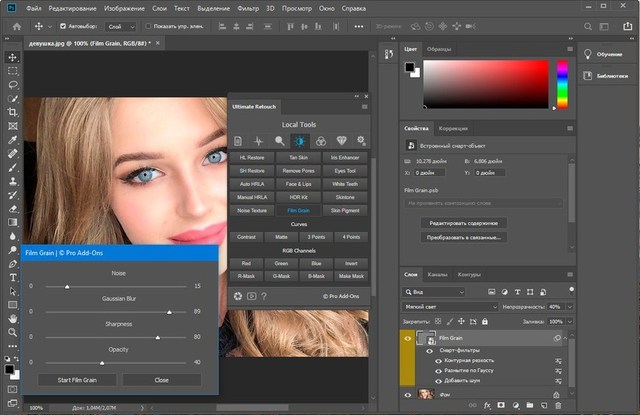
Task: Click the Start Film Grain button
Action: [77, 380]
